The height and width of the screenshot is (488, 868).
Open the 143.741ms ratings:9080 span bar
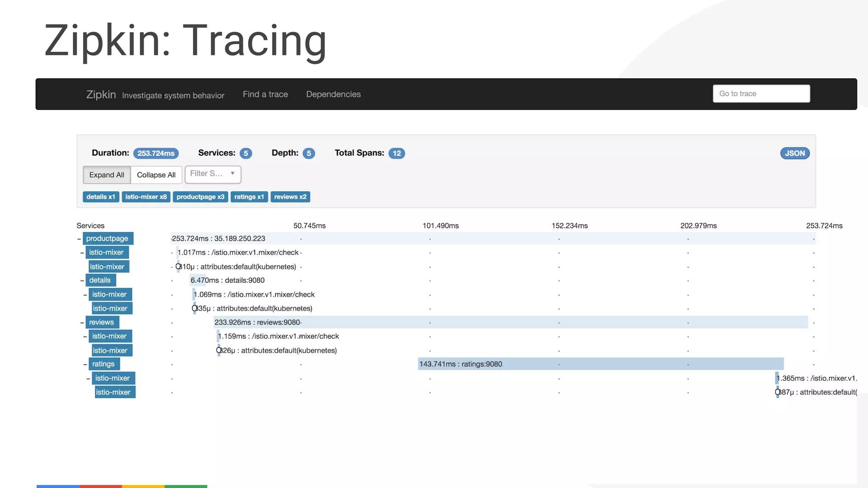pyautogui.click(x=601, y=364)
